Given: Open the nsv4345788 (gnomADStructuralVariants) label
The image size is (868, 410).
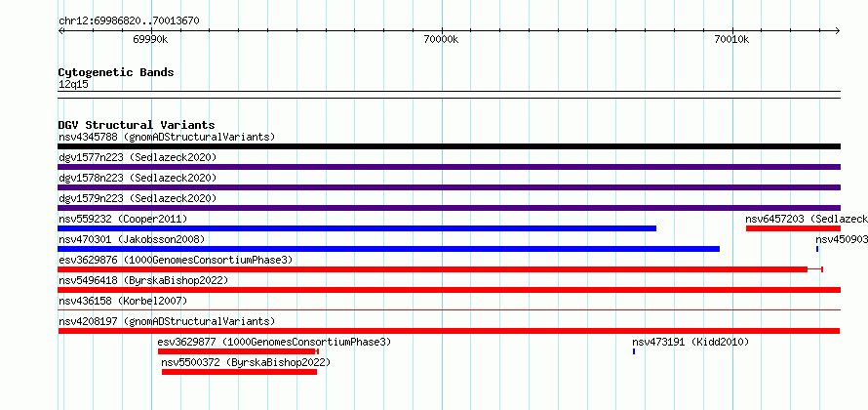Looking at the screenshot, I should point(167,137).
